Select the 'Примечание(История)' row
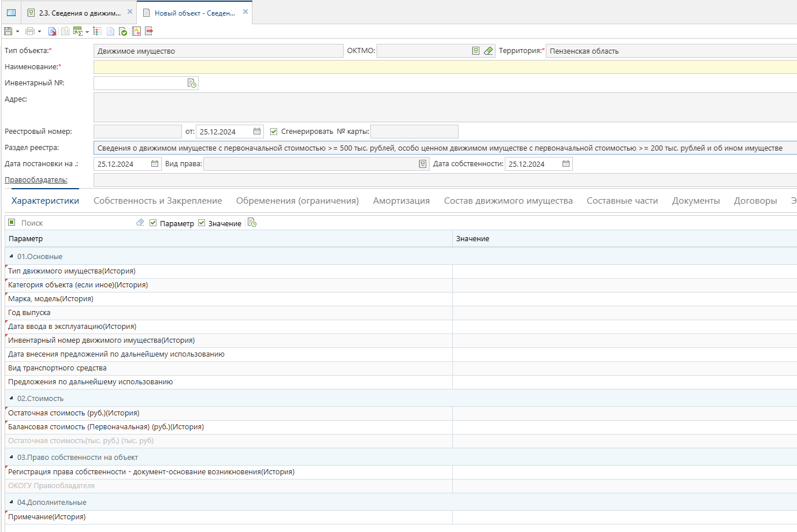 coord(401,517)
